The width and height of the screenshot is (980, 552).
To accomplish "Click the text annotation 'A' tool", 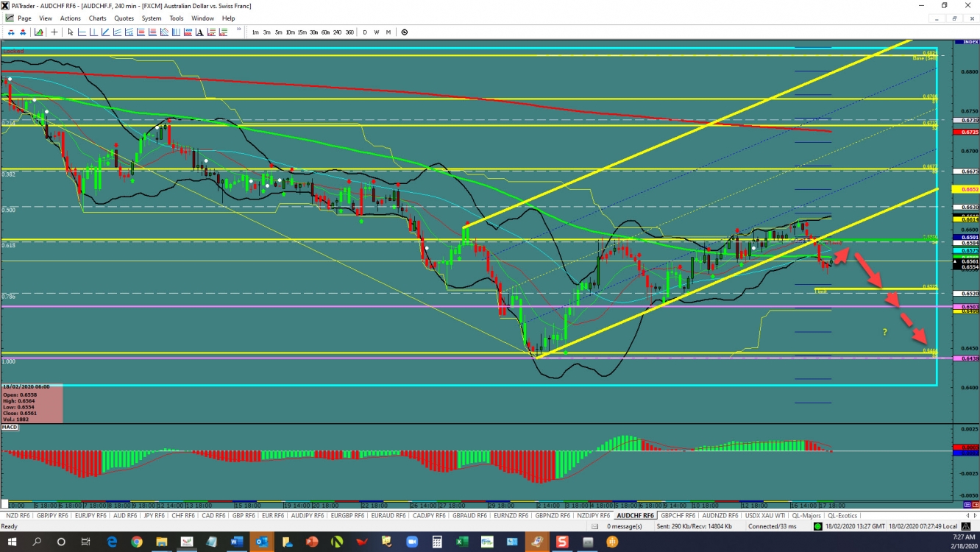I will click(x=199, y=32).
